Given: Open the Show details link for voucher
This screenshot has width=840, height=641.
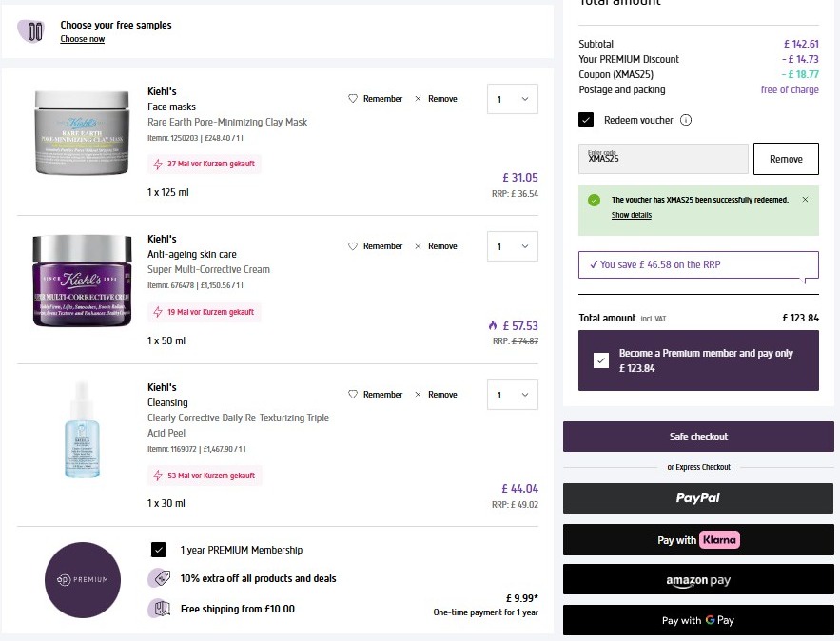Looking at the screenshot, I should pyautogui.click(x=632, y=216).
